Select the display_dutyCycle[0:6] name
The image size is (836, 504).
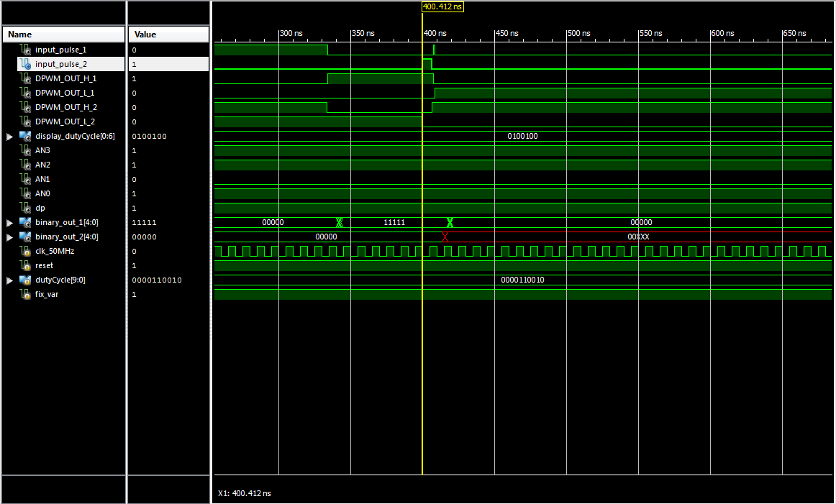pyautogui.click(x=75, y=136)
